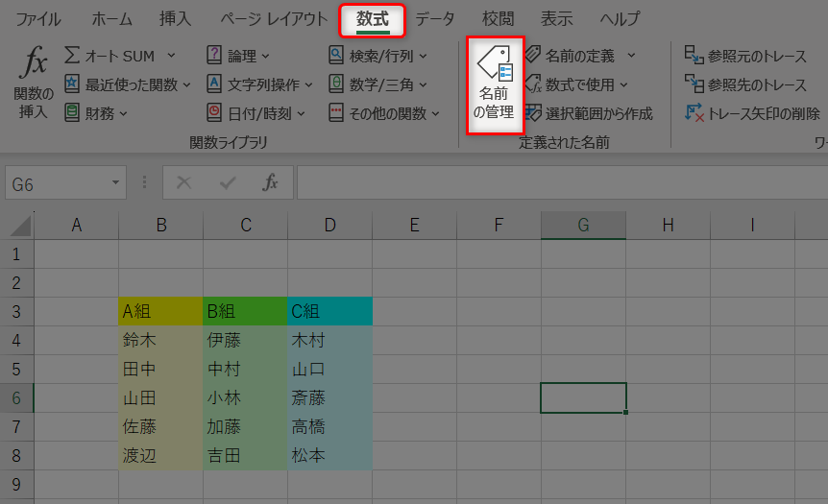This screenshot has width=828, height=504.
Task: Click 選択範囲から作成 icon
Action: click(x=533, y=113)
